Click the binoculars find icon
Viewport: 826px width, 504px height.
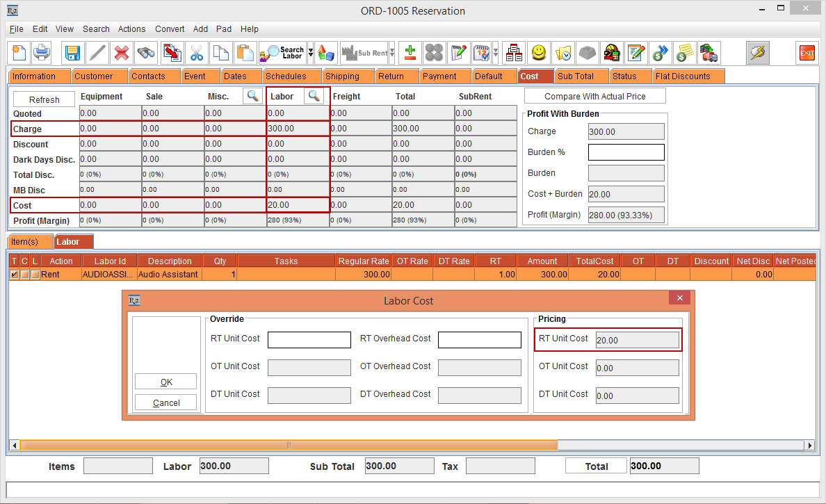click(146, 53)
